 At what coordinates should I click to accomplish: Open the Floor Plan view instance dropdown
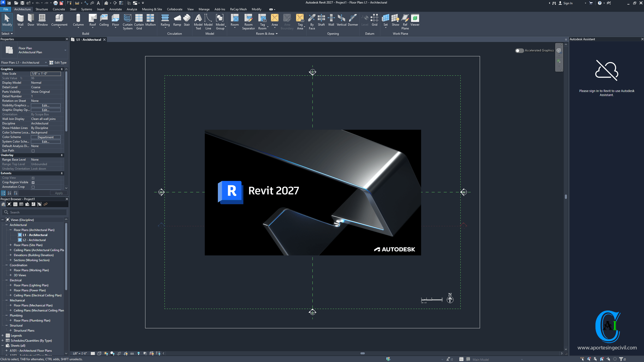tap(46, 63)
